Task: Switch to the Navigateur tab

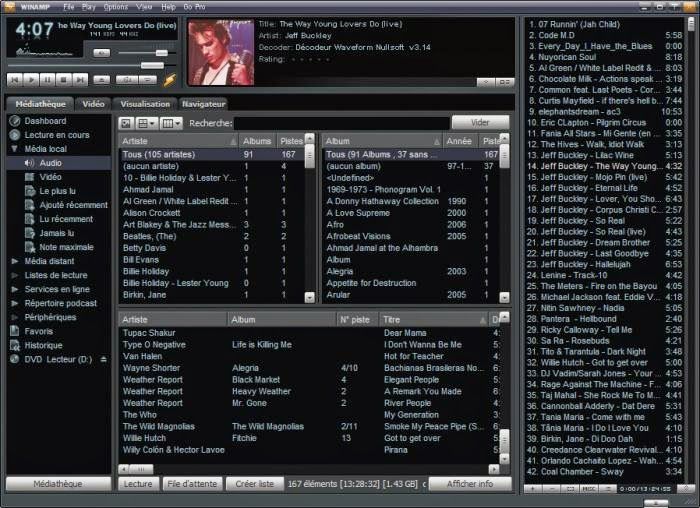Action: tap(204, 104)
